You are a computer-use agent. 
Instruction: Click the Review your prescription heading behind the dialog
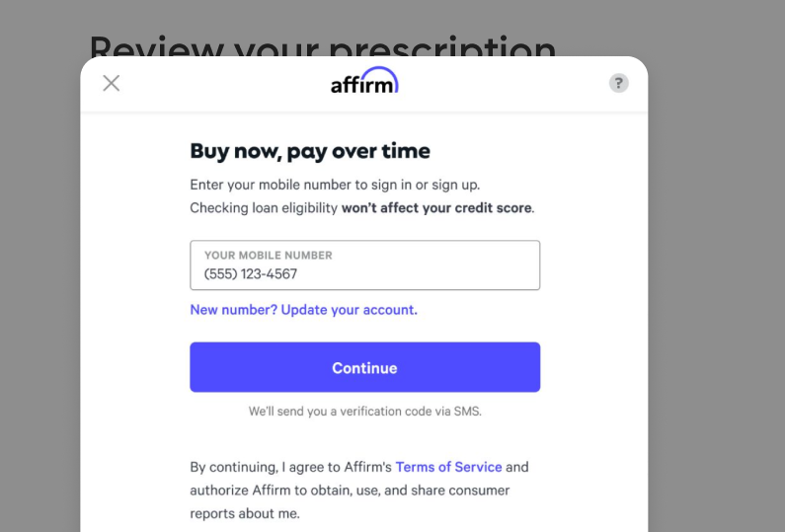[x=323, y=46]
